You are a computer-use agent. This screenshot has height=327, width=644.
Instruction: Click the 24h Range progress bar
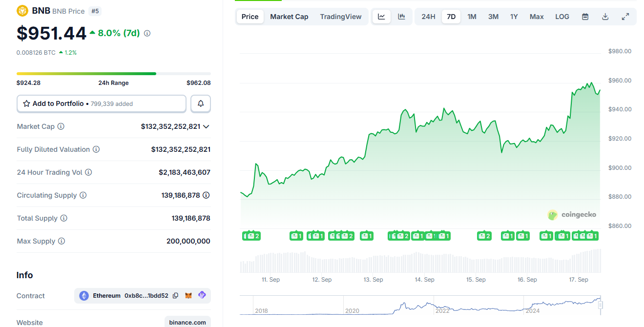pos(114,74)
